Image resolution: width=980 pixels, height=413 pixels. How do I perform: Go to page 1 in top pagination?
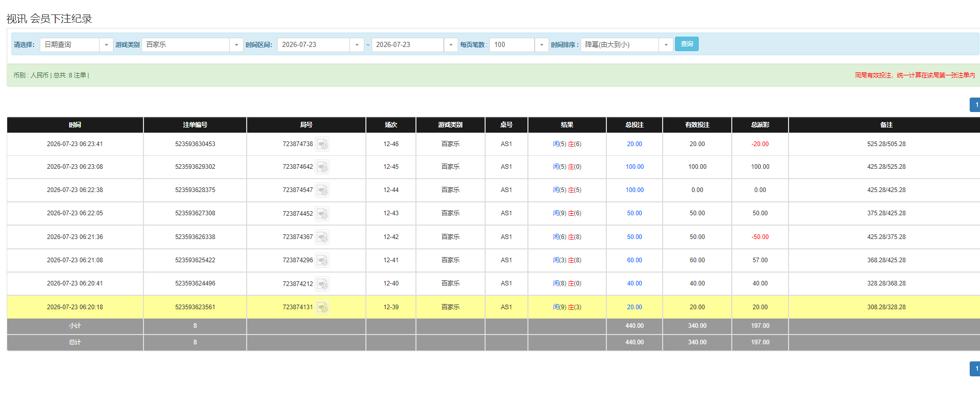(975, 105)
